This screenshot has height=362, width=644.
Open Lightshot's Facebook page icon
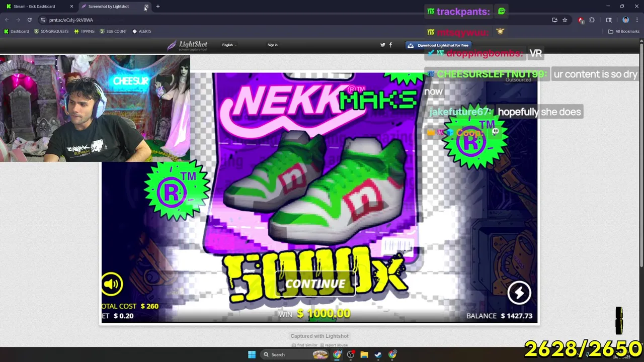(x=390, y=45)
